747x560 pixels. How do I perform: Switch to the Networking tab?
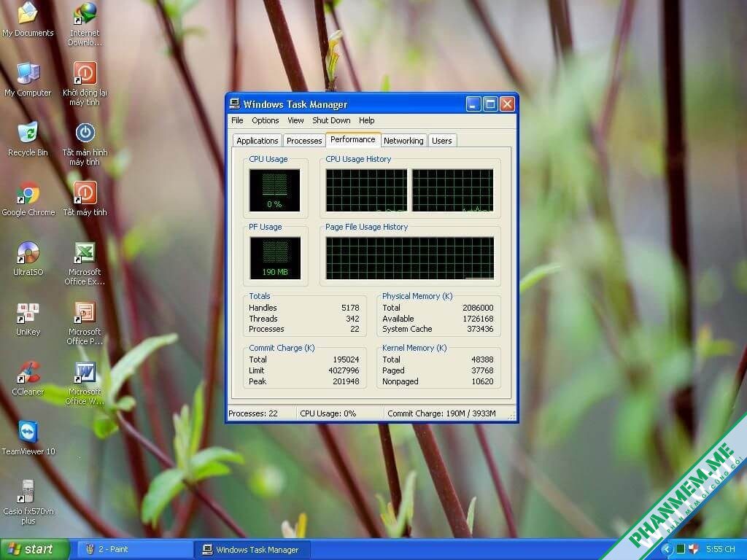403,141
